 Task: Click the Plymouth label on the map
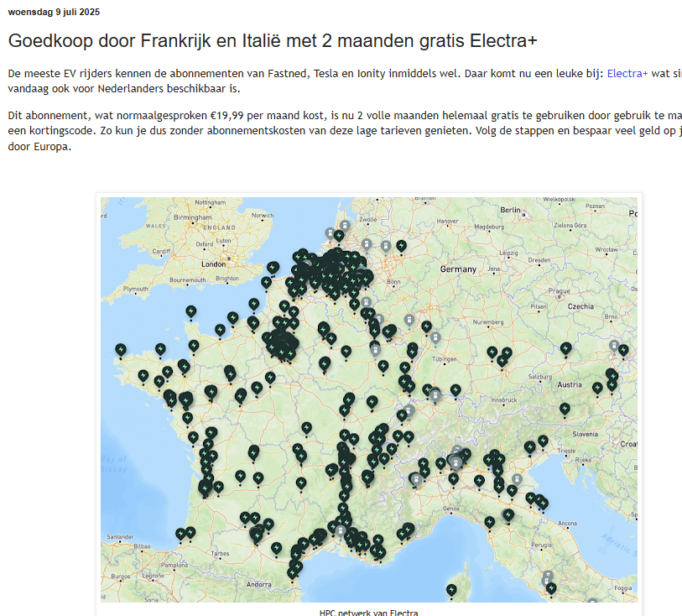click(x=135, y=289)
